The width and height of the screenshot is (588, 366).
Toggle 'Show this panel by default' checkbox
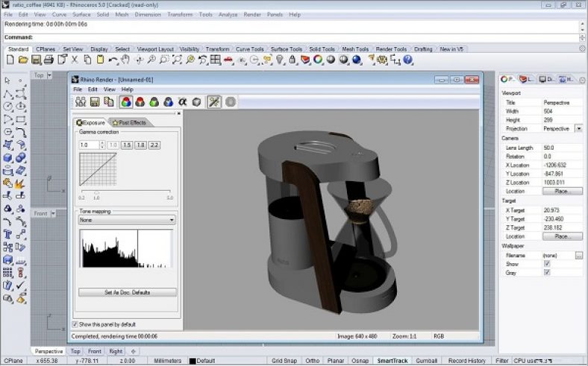click(x=75, y=324)
